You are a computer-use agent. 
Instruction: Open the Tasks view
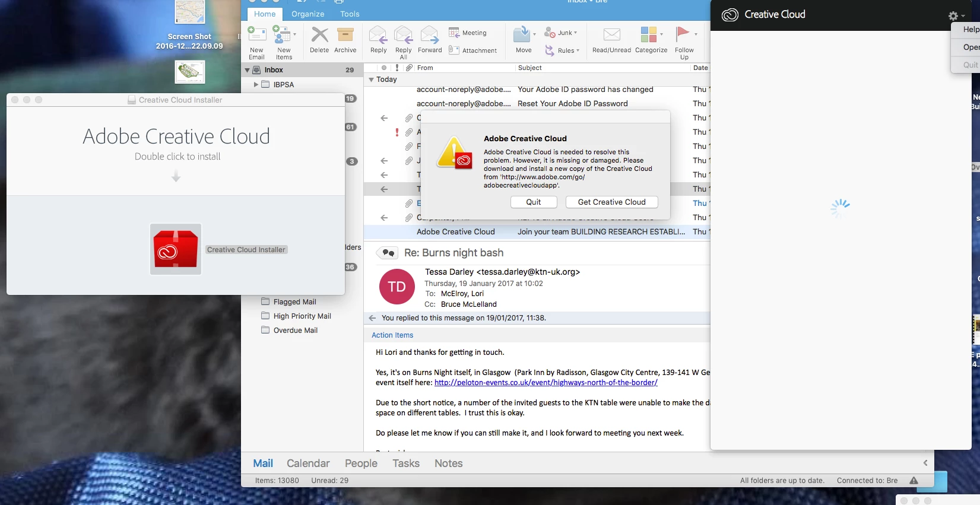point(406,463)
